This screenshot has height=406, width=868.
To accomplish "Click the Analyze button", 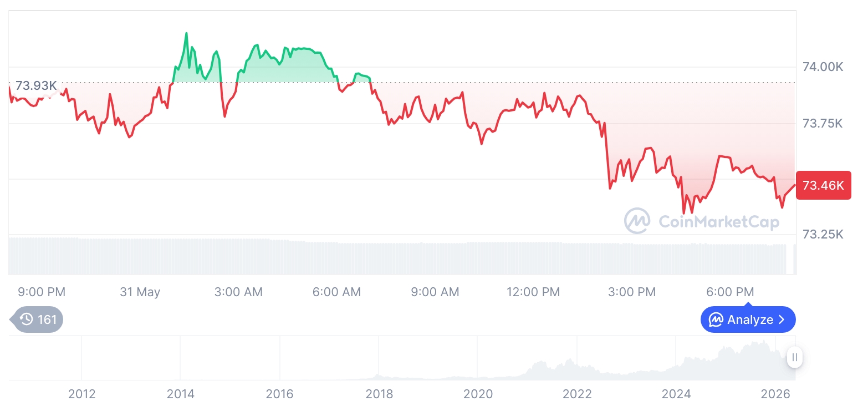I will [748, 319].
